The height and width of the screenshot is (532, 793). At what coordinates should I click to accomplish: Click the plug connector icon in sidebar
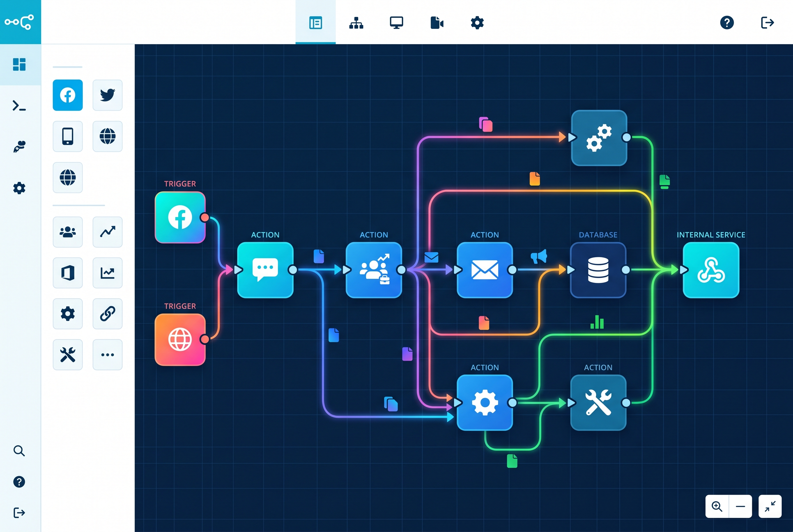pos(19,146)
